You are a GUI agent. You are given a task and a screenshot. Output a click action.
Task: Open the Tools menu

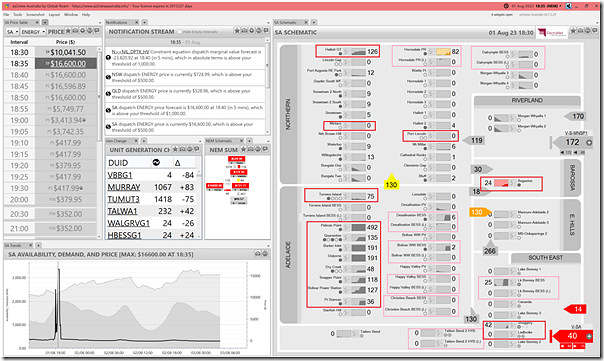18,15
